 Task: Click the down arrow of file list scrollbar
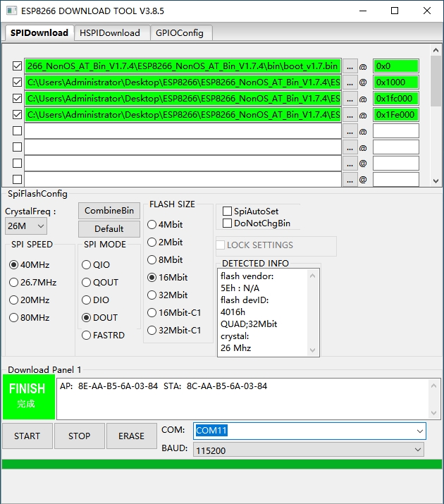(436, 181)
